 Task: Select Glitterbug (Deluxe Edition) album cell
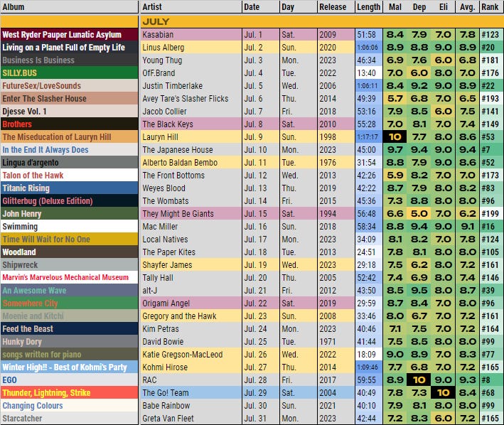click(x=70, y=201)
